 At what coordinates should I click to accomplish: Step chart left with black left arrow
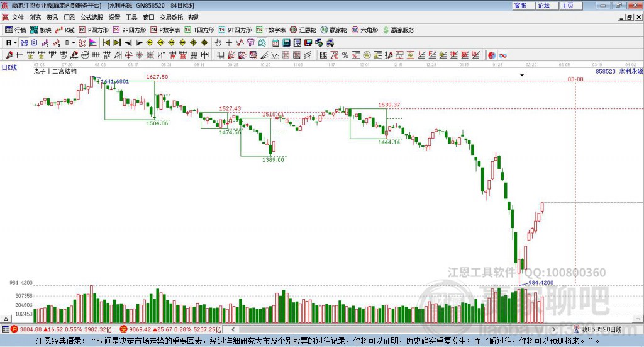[x=128, y=43]
